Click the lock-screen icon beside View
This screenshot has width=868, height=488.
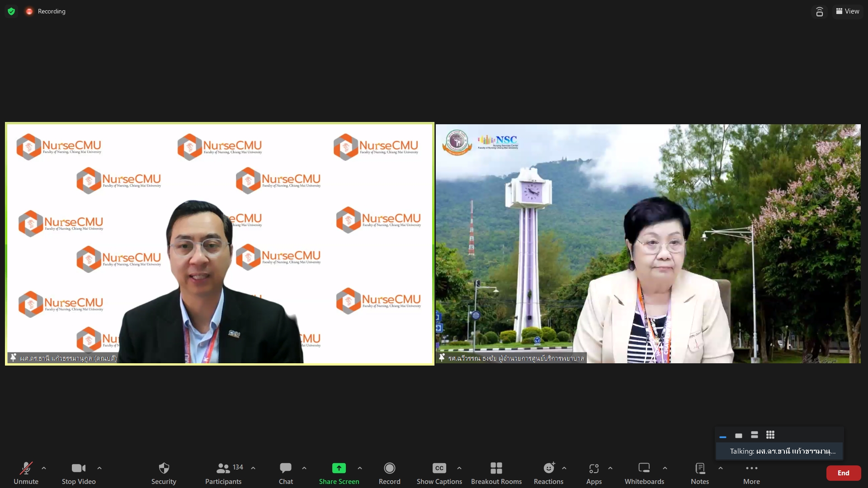click(x=819, y=11)
